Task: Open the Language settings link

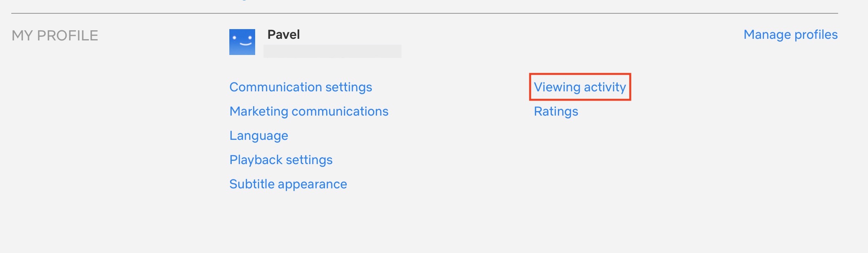Action: coord(259,135)
